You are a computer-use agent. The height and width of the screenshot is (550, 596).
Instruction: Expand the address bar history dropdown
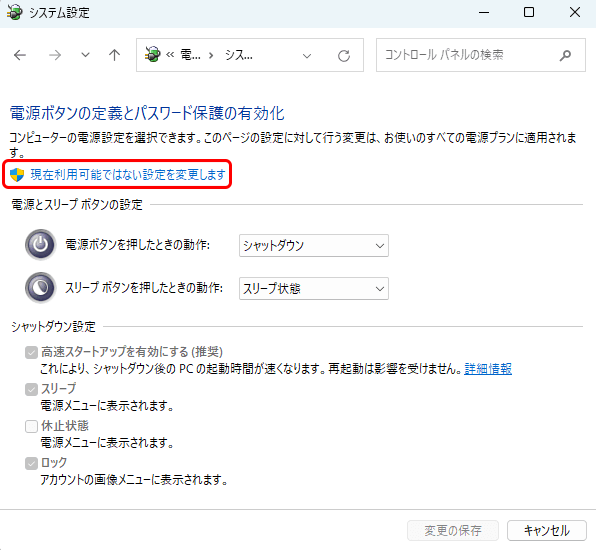[x=307, y=56]
